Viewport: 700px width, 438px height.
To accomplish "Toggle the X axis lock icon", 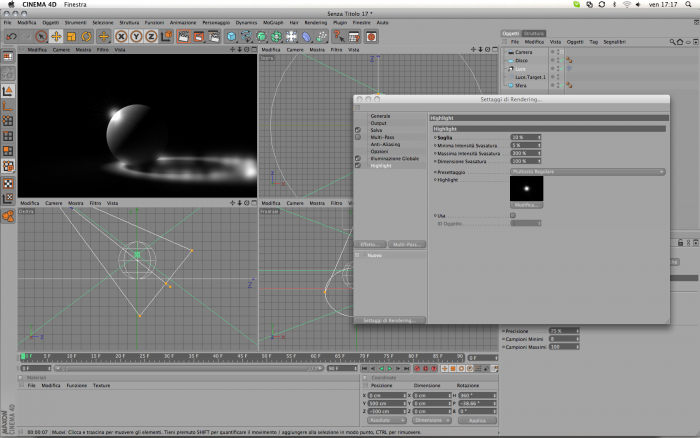I will pos(121,37).
